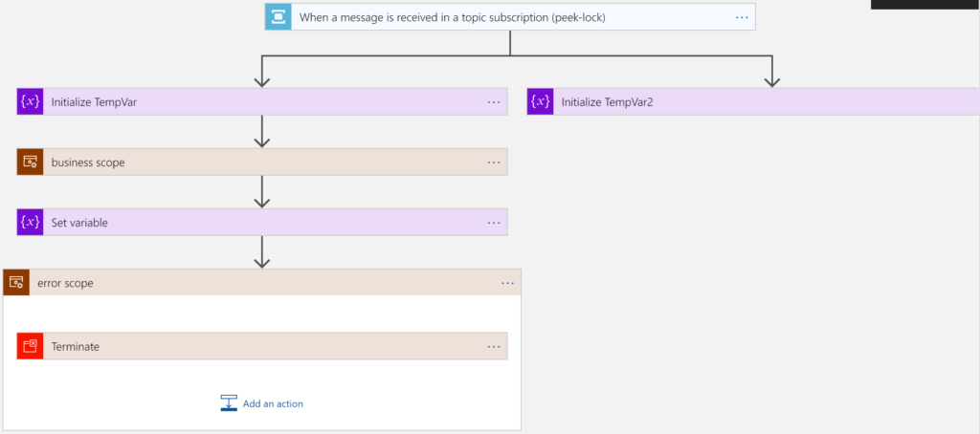980x434 pixels.
Task: Click the Set variable icon
Action: 31,223
